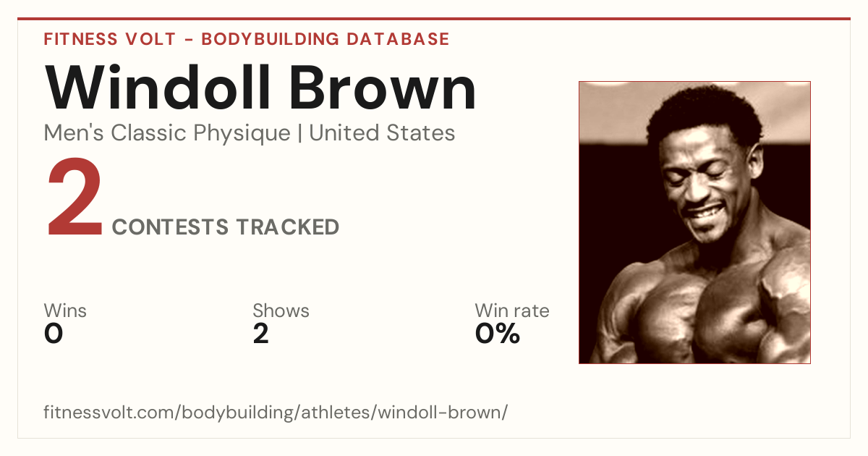Select the 0% win rate value
This screenshot has height=456, width=868.
pyautogui.click(x=498, y=334)
